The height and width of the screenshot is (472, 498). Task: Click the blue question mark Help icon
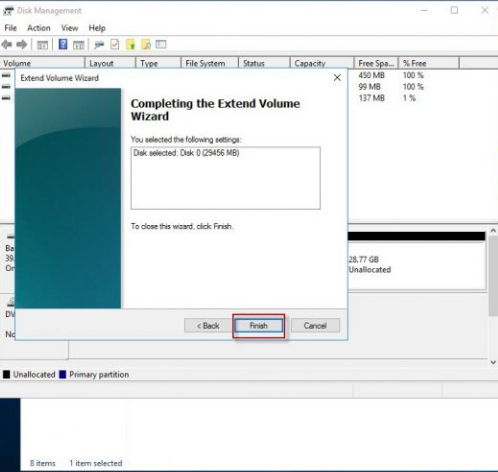pyautogui.click(x=63, y=44)
